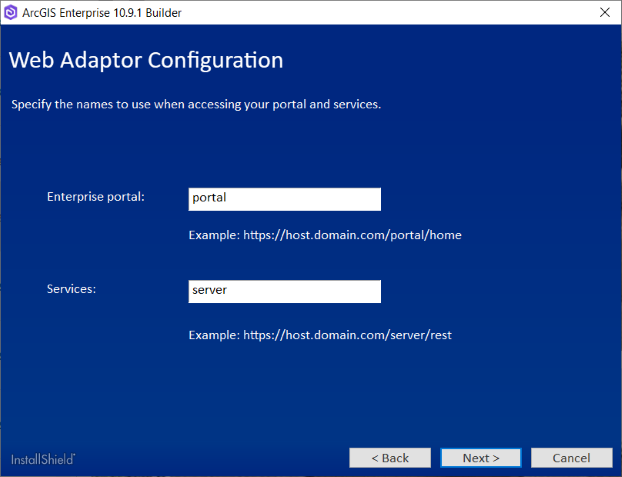Screen dimensions: 622x477
Task: Click the server/rest example URL text
Action: click(x=320, y=335)
